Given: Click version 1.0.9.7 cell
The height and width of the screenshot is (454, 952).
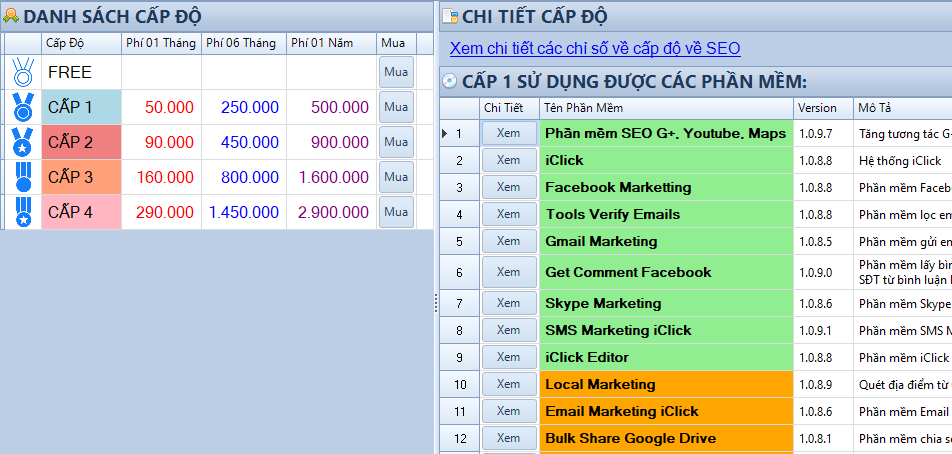Looking at the screenshot, I should [x=823, y=134].
